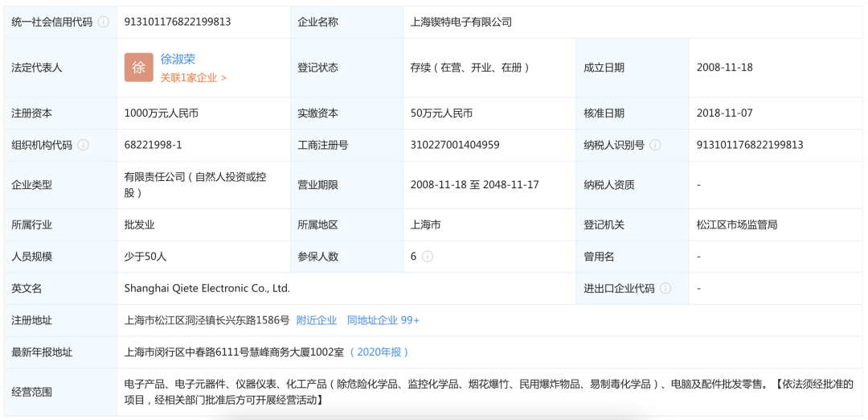This screenshot has width=868, height=420.
Task: Click the 最新年报地址 label cell
Action: 60,352
